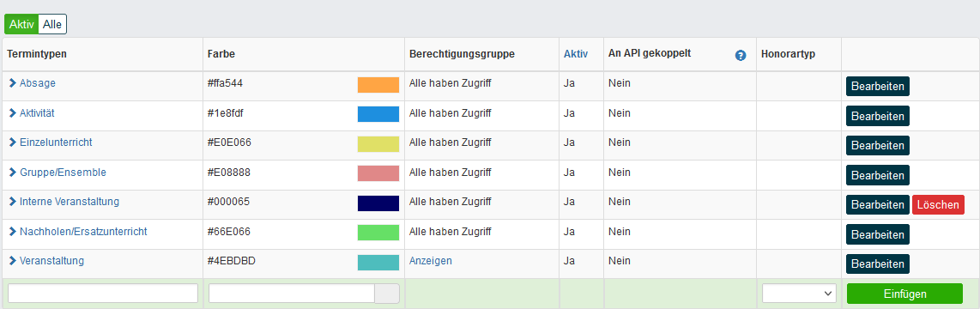Screen dimensions: 980x309
Task: Click Anzeigen link for Veranstaltung permissions
Action: pos(431,260)
